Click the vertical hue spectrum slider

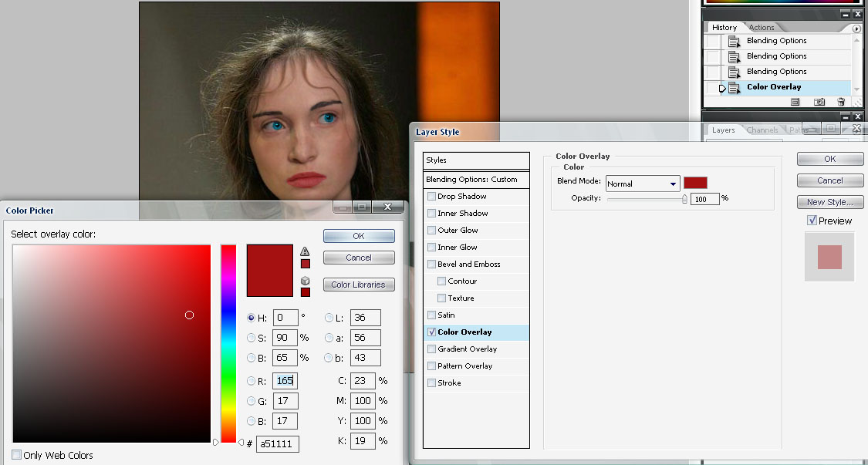point(228,343)
